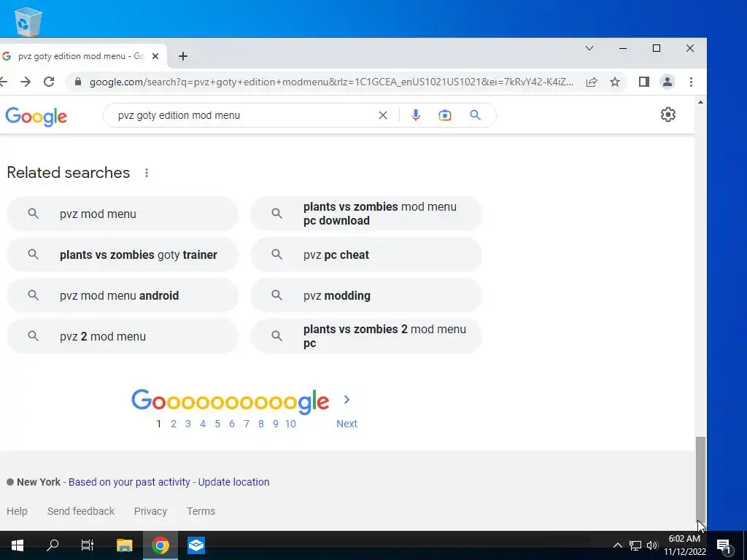This screenshot has width=747, height=560.
Task: Search plants vs zombies 2 mod menu pc
Action: click(x=366, y=336)
